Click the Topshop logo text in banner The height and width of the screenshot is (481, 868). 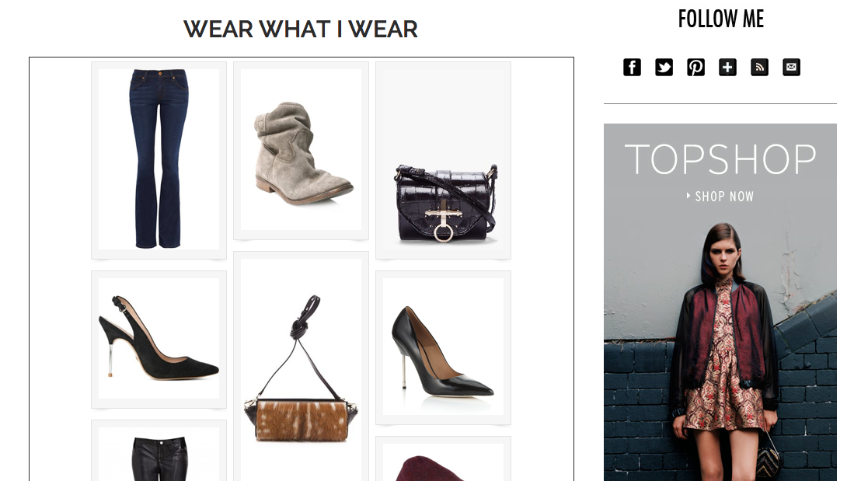[x=720, y=159]
